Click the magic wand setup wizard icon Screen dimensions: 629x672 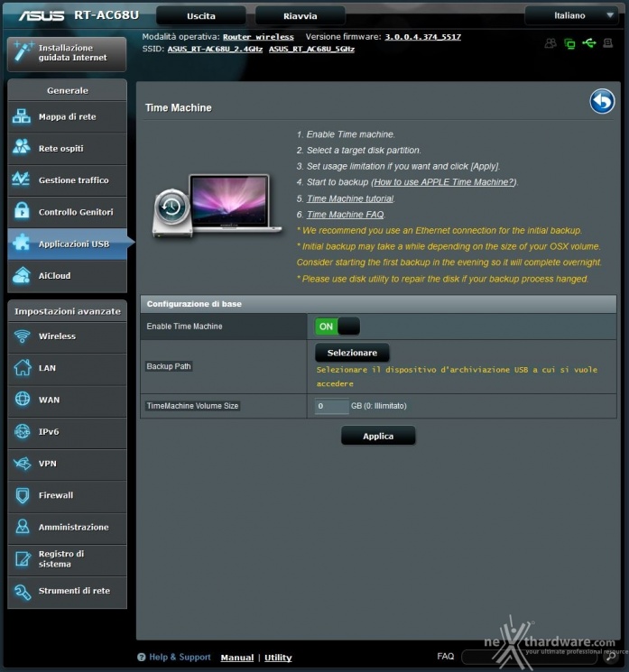pos(23,51)
